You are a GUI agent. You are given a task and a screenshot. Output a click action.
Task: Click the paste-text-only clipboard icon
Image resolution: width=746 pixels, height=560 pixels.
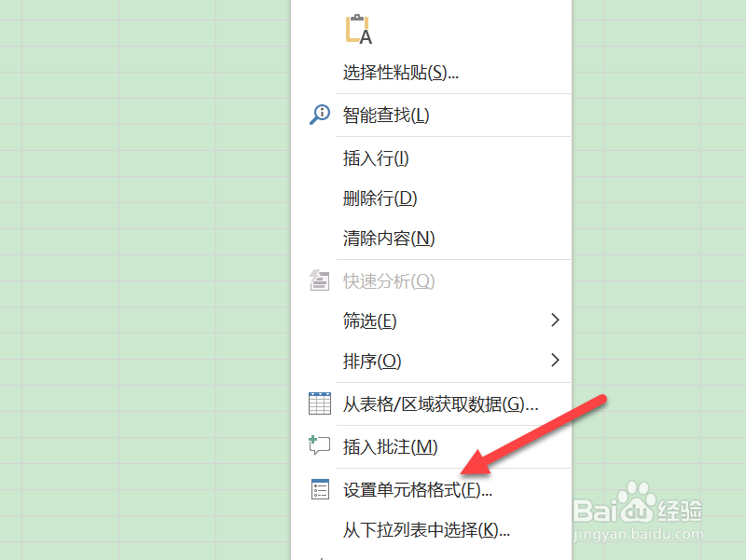tap(359, 30)
